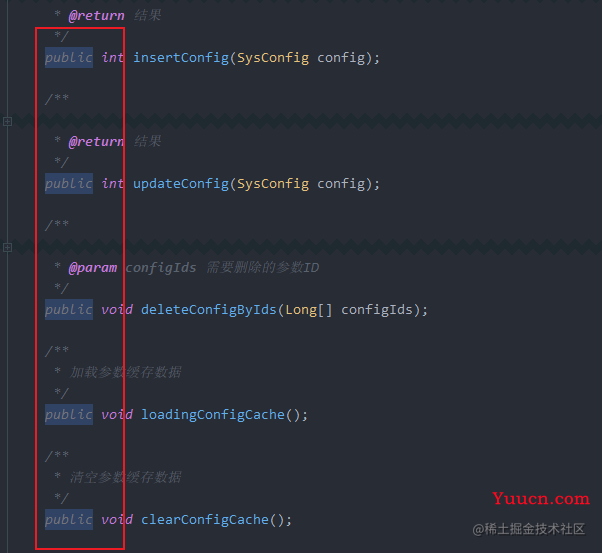Screen dimensions: 602x553
Task: Click the void keyword of loadingConfigCache
Action: click(x=117, y=414)
